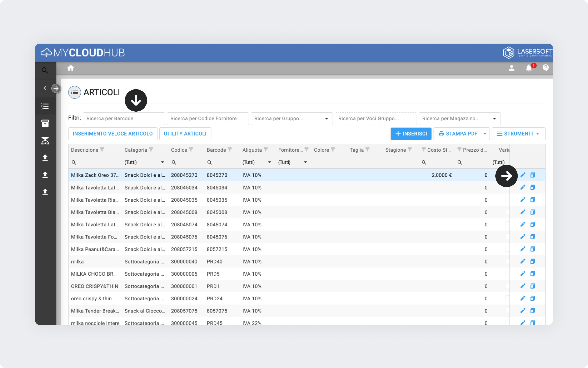Toggle variant checkbox for oreo crispy & thin
Screen dimensions: 588x368
click(x=507, y=298)
